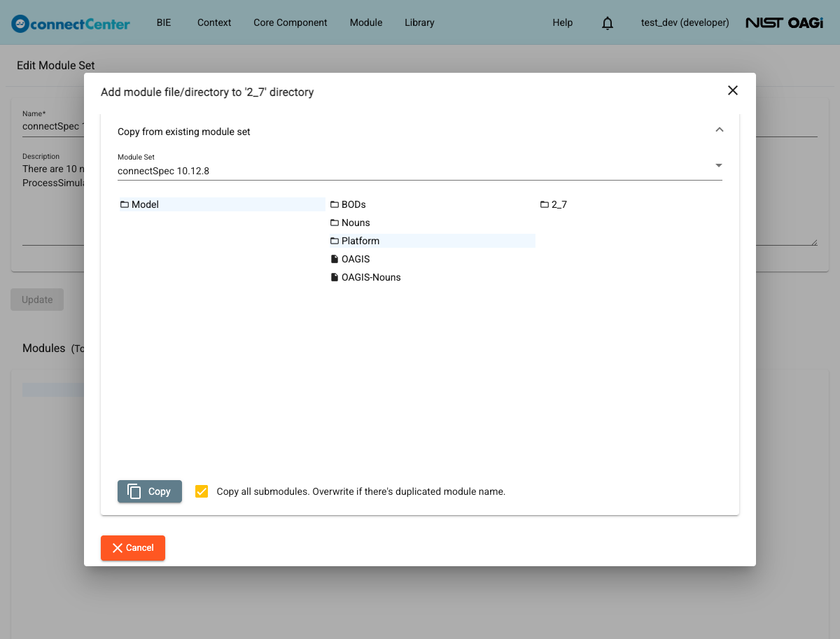
Task: Click the OAGIS file icon
Action: 335,259
